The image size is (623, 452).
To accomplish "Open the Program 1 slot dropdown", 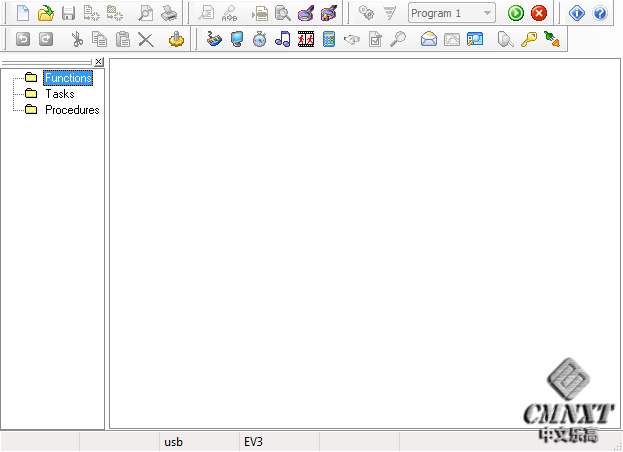I will point(452,13).
